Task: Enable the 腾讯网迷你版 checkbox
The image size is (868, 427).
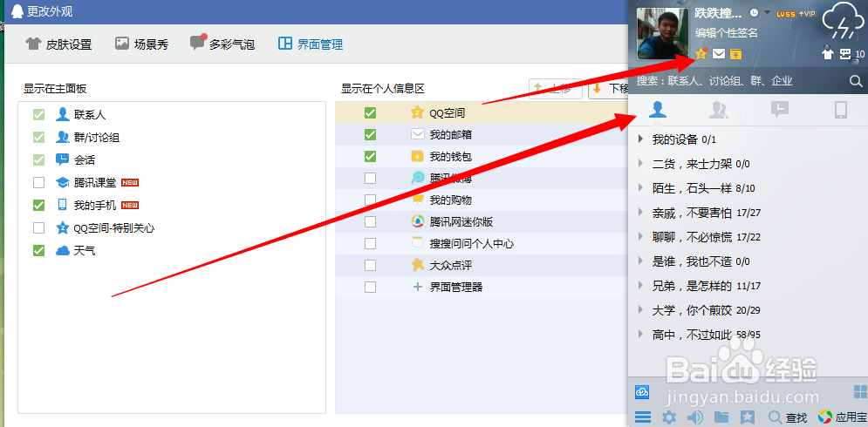Action: (371, 222)
